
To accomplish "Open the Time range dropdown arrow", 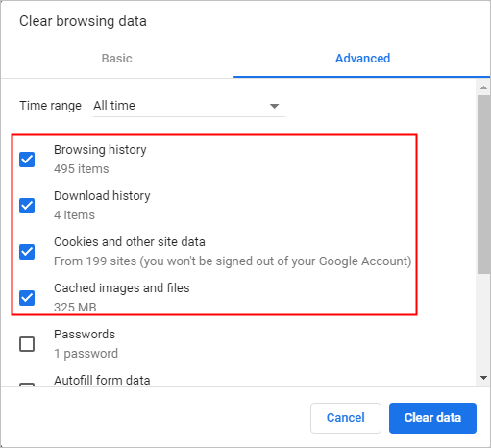I will tap(274, 106).
